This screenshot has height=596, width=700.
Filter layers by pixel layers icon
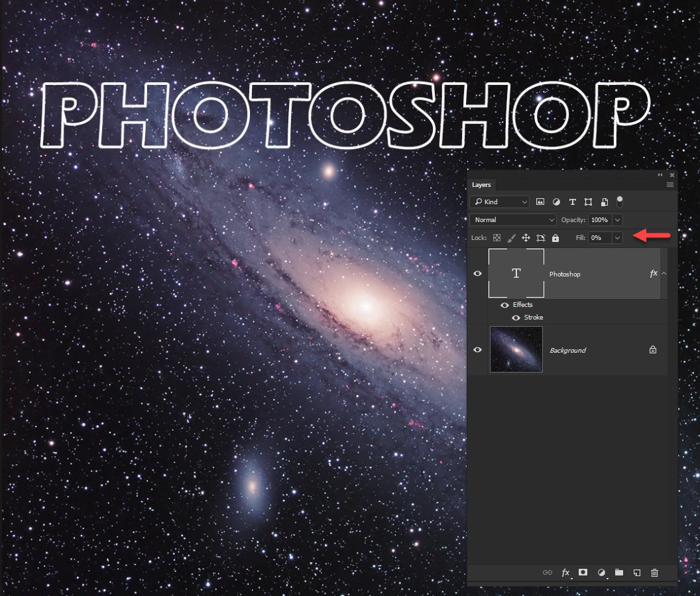coord(540,202)
